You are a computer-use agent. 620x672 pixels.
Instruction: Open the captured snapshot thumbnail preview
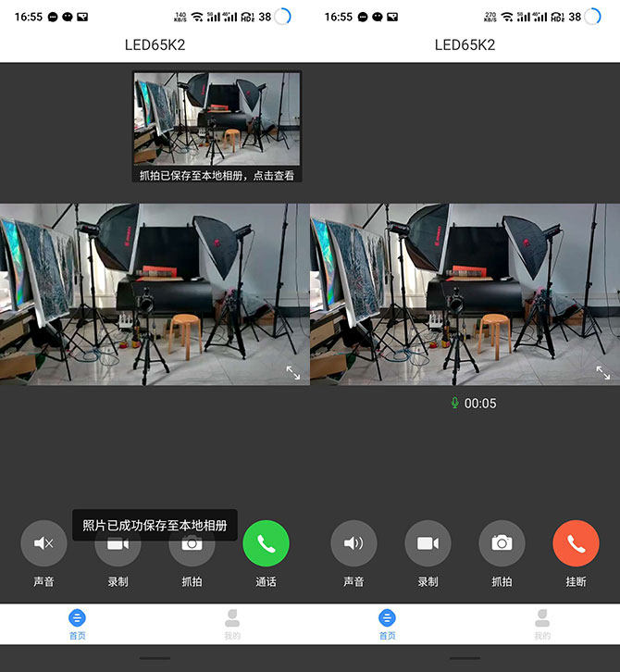coord(217,120)
